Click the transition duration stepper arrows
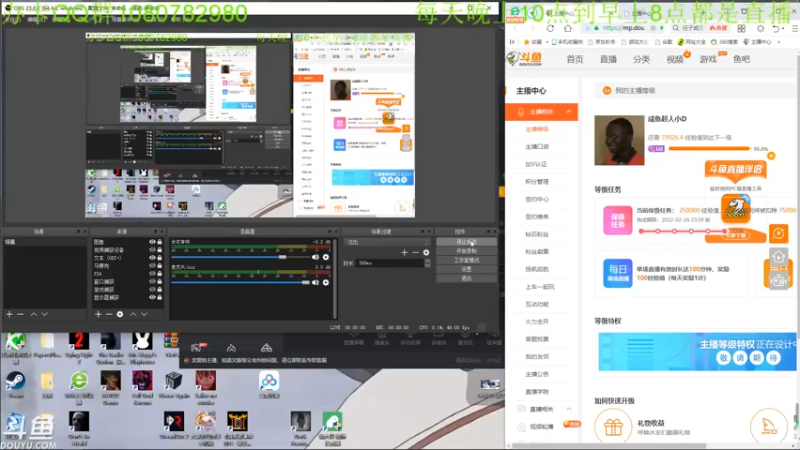Image resolution: width=800 pixels, height=450 pixels. click(428, 263)
